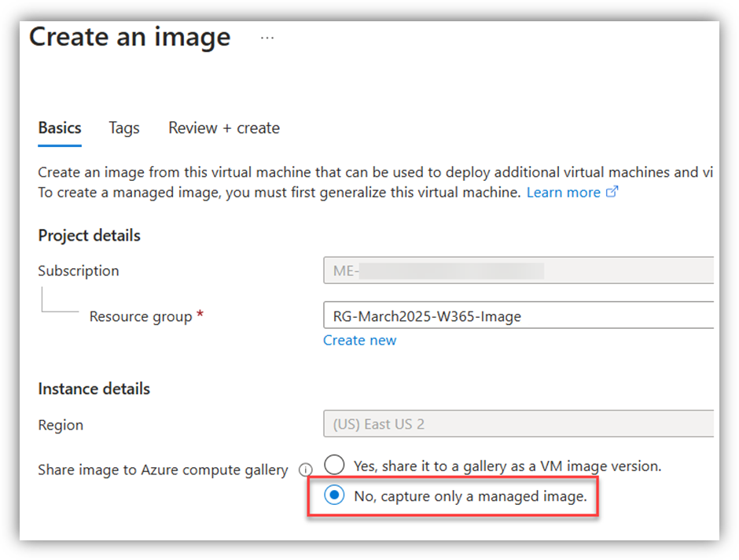Click the Resource group field label
Image resolution: width=739 pixels, height=560 pixels.
[141, 316]
